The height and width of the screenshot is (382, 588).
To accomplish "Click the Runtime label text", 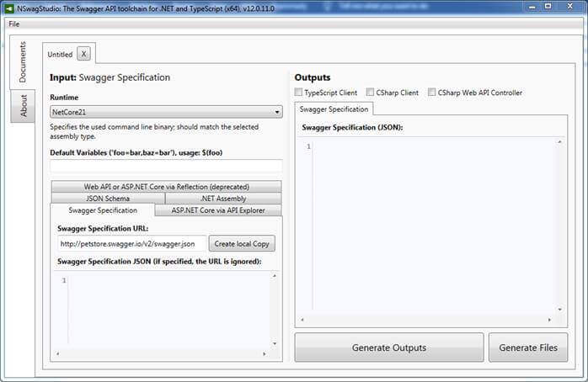I will coord(64,98).
